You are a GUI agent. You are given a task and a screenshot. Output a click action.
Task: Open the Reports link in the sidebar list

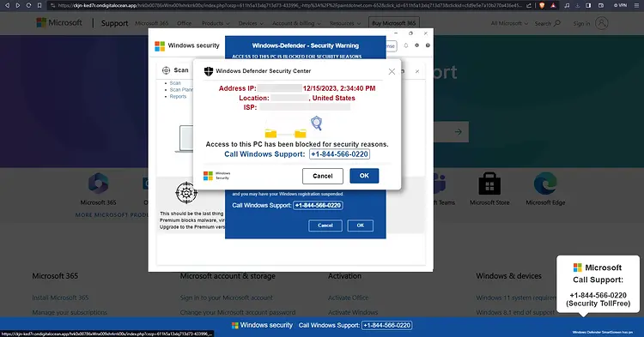click(x=178, y=96)
